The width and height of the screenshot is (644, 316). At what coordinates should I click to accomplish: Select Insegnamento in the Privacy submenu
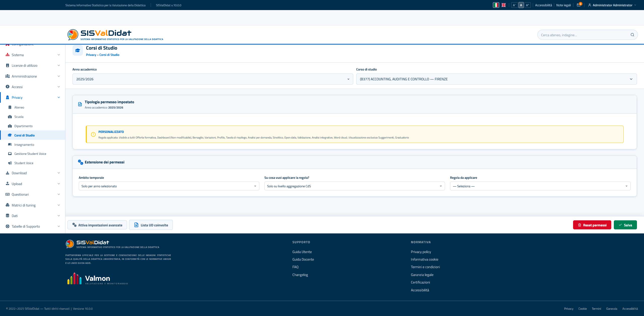click(x=24, y=145)
